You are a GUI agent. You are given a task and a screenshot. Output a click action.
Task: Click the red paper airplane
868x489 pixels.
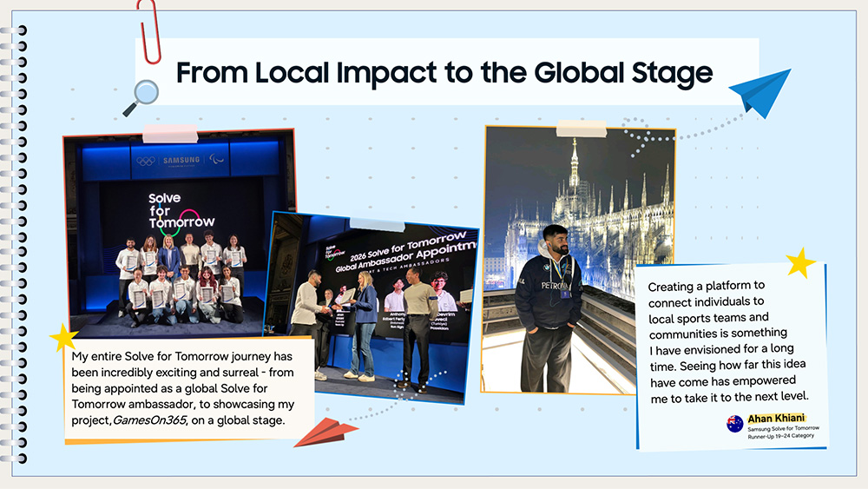pyautogui.click(x=325, y=433)
